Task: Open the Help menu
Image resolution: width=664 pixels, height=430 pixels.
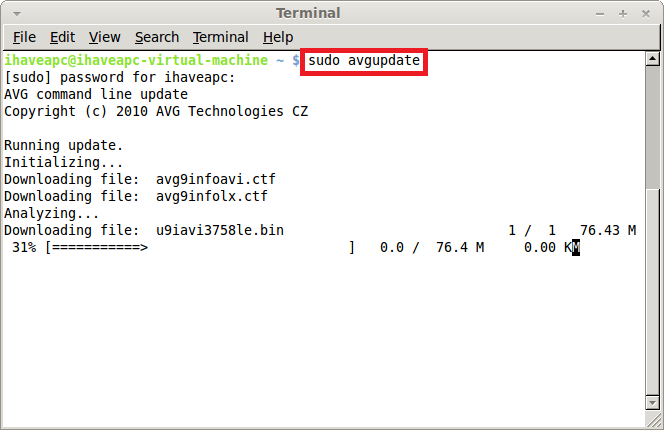Action: coord(278,37)
